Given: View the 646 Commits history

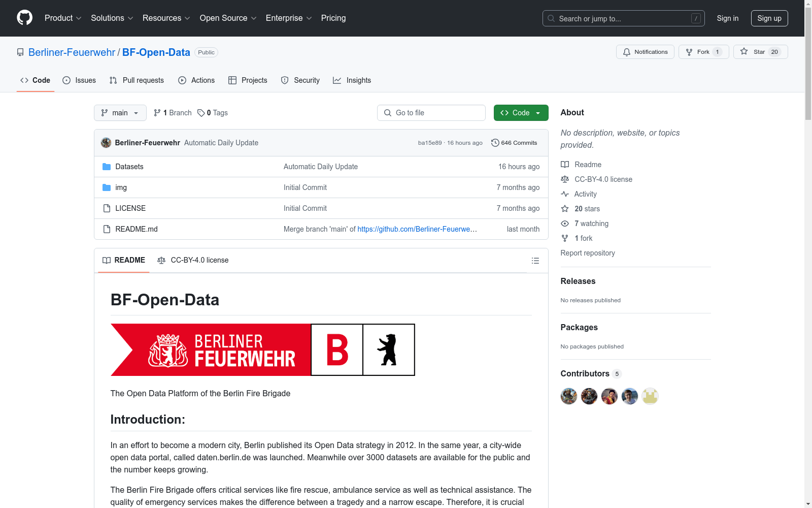Looking at the screenshot, I should click(514, 143).
